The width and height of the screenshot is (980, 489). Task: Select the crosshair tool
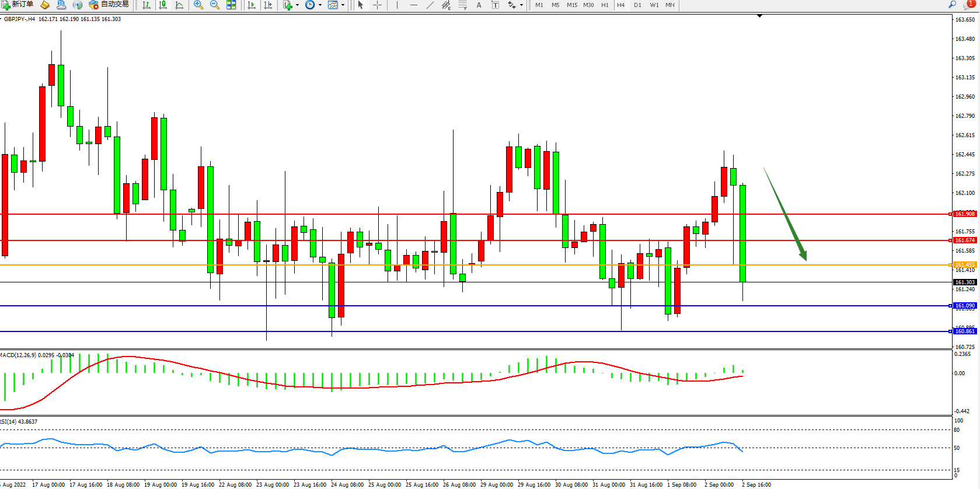[x=378, y=5]
